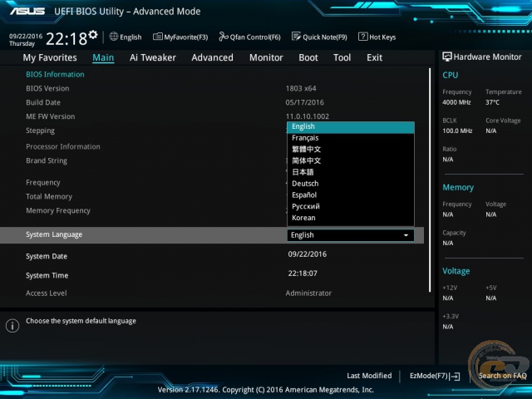Screen dimensions: 532x399
Task: Click the Qfan fan icon
Action: pos(224,37)
